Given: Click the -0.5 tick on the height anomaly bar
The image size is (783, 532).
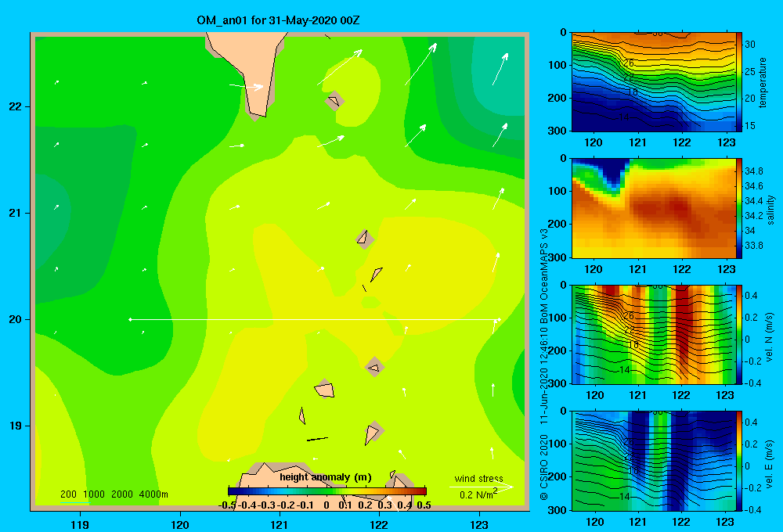Looking at the screenshot, I should 227,505.
